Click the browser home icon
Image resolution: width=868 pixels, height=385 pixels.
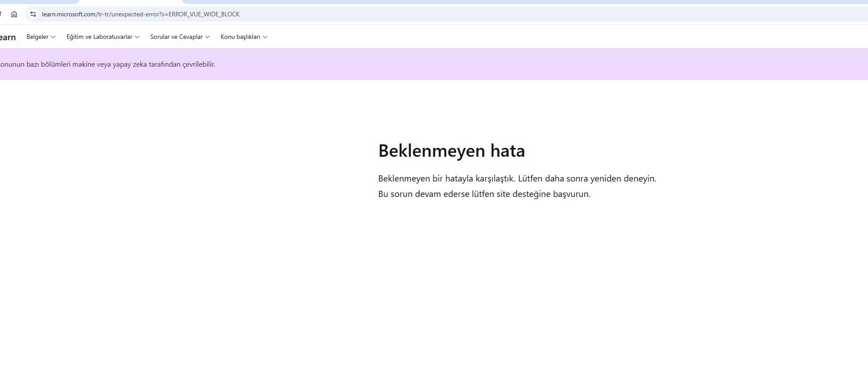[x=14, y=14]
